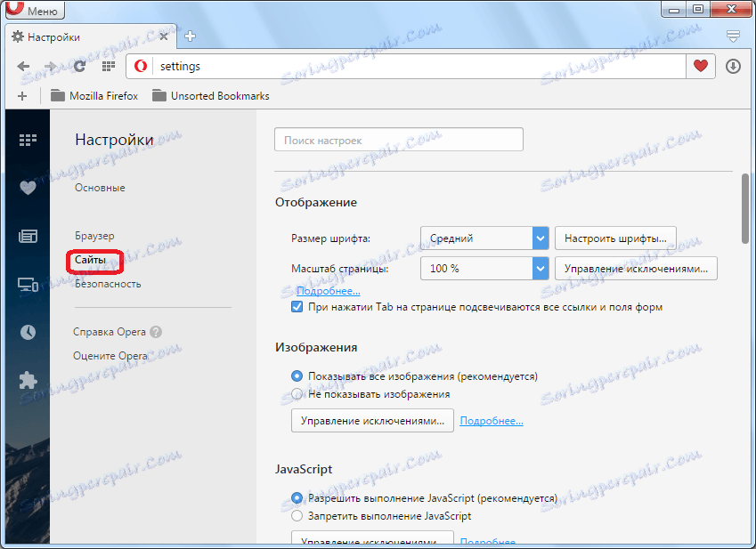Viewport: 756px width, 549px height.
Task: Go forward with the arrow button
Action: [x=50, y=66]
